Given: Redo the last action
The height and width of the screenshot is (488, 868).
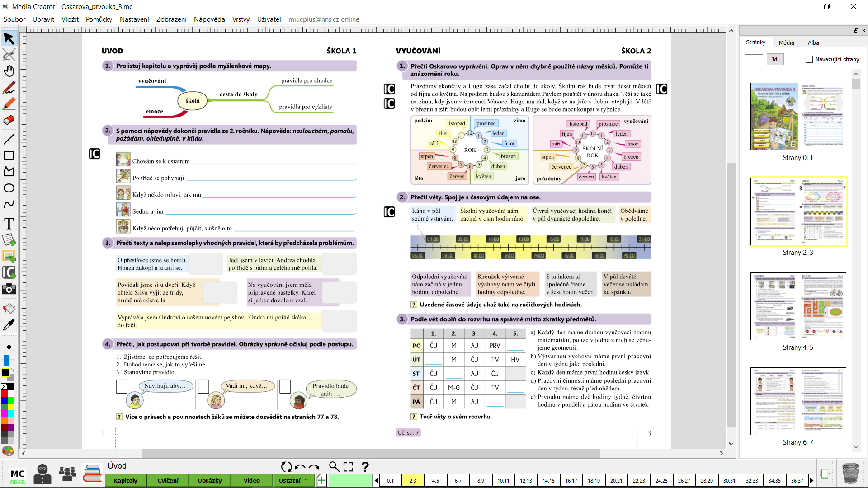Looking at the screenshot, I should click(314, 467).
